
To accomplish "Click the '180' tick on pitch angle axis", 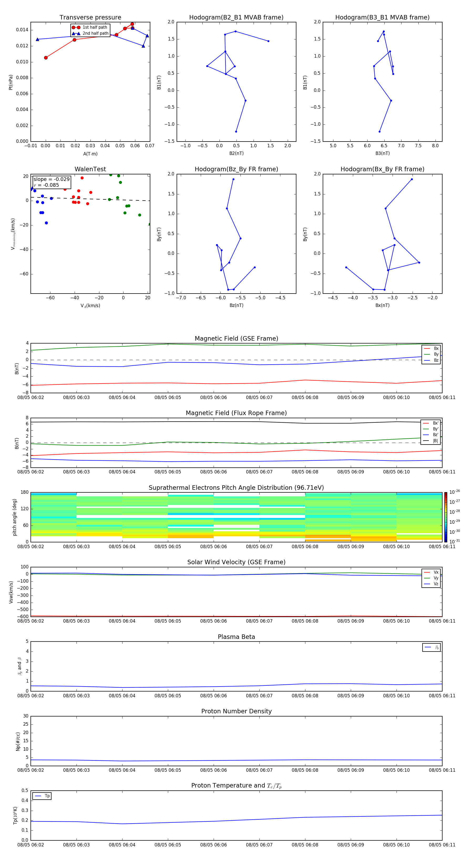I will (25, 492).
